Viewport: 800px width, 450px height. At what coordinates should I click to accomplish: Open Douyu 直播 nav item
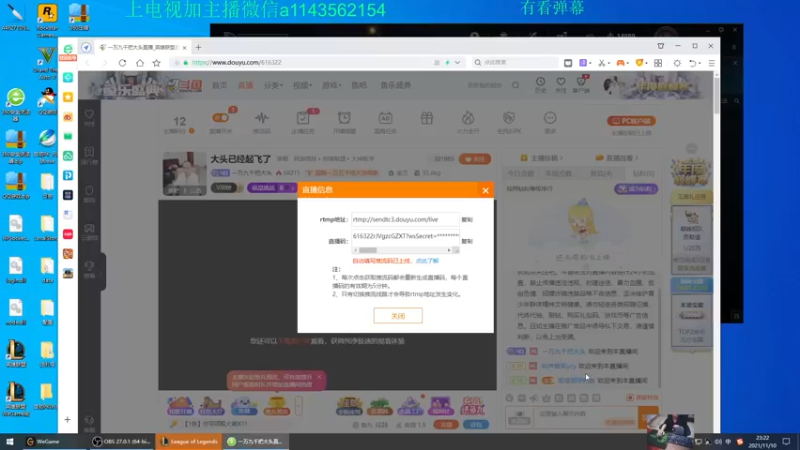(245, 85)
